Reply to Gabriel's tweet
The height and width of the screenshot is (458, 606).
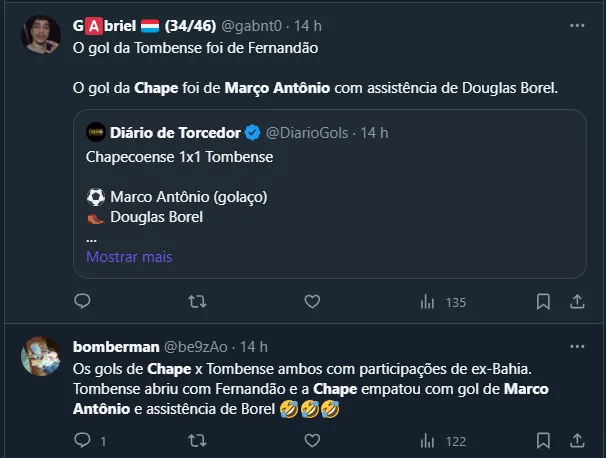tap(83, 301)
